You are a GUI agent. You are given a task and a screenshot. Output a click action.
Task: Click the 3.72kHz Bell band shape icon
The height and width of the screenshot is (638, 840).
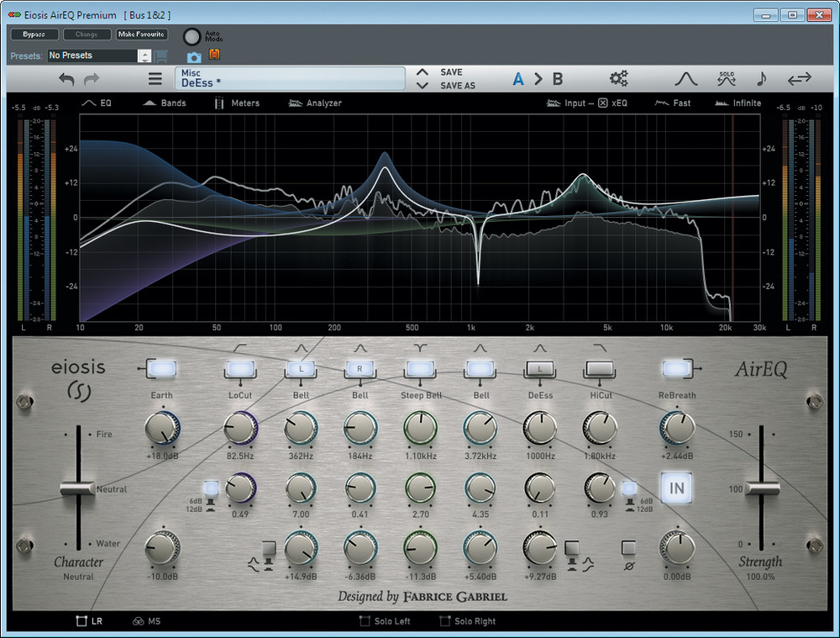coord(480,349)
